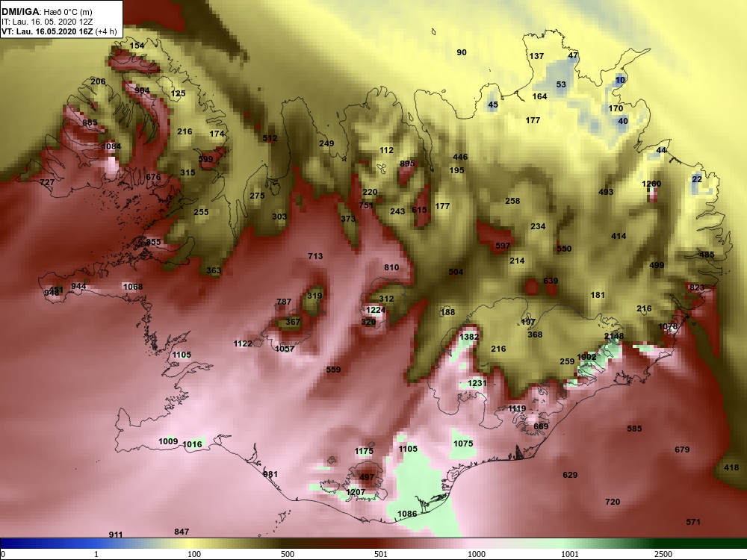This screenshot has height=560, width=747.
Task: Click the map value '904'
Action: [142, 90]
